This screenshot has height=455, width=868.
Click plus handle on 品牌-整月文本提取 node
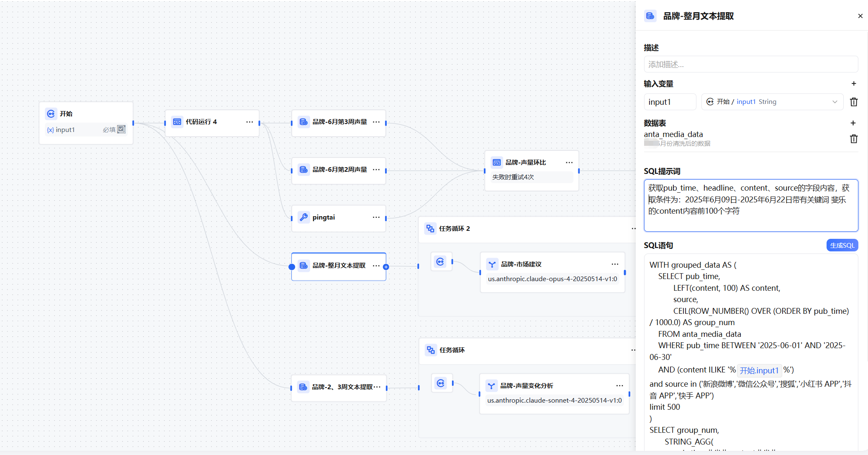(x=386, y=267)
